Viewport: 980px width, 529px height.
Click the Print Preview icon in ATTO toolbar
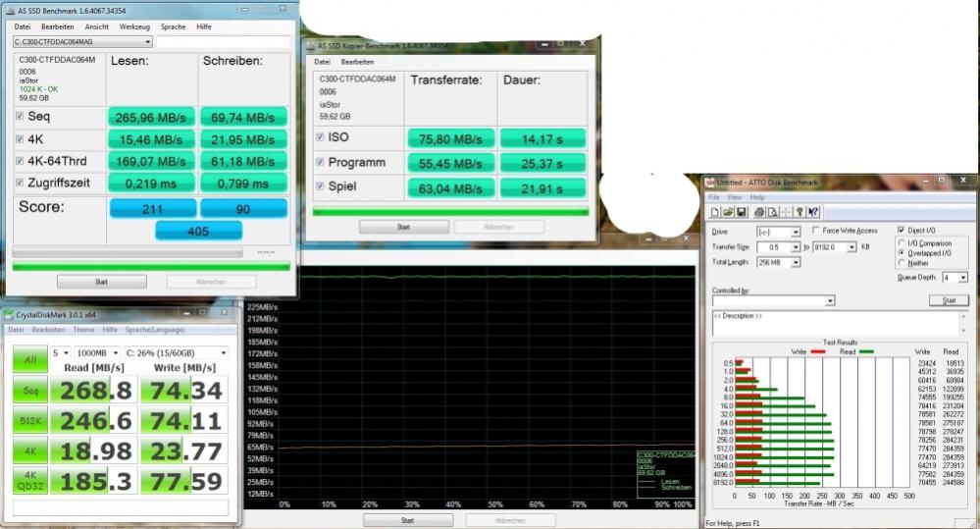click(772, 213)
